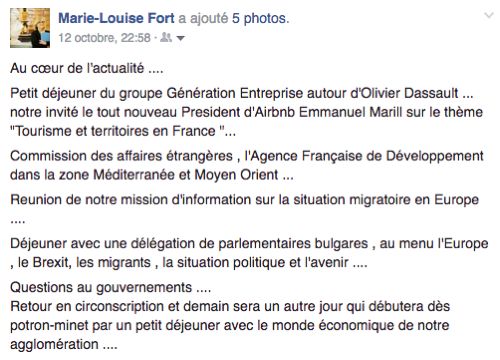Screen dimensions: 500x360
Task: Click 'Méditerranée et Moyen Orient' phrase
Action: [186, 175]
